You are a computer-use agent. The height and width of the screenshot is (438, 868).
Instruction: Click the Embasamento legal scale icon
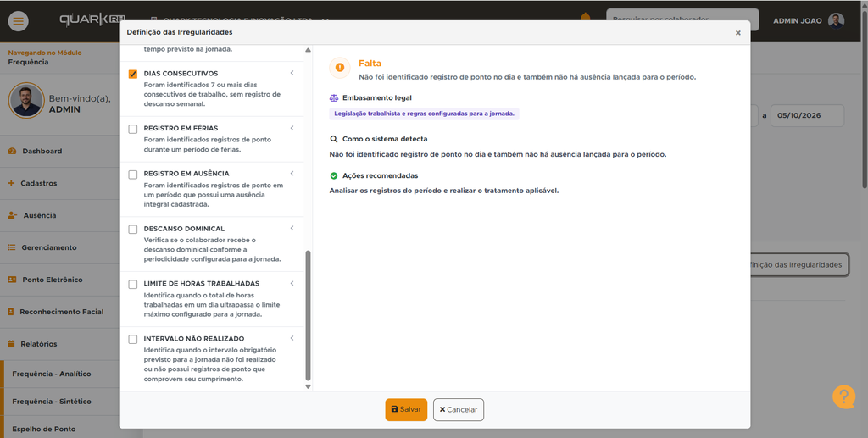334,98
